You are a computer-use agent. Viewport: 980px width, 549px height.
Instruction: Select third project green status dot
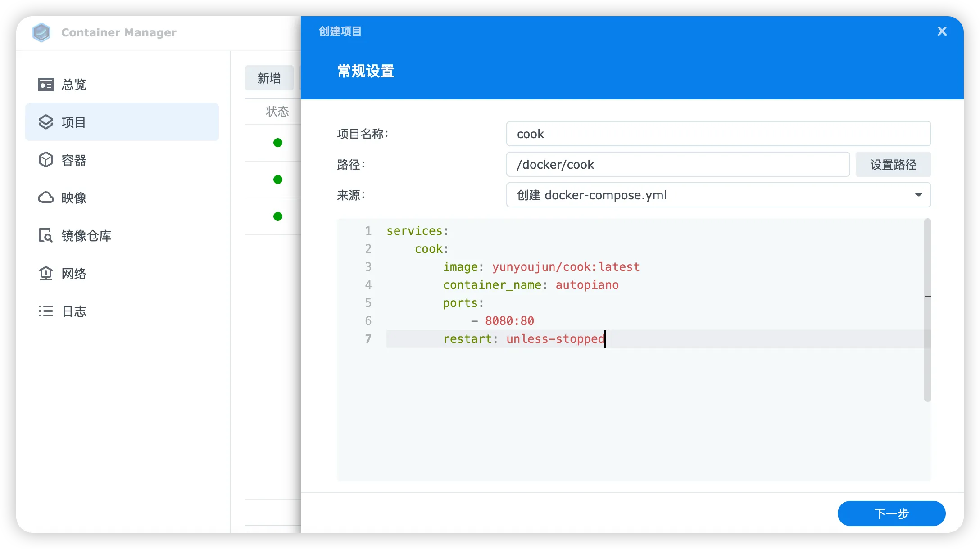278,216
